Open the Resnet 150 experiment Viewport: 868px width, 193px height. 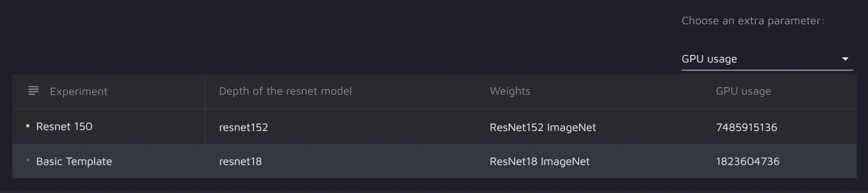pyautogui.click(x=64, y=126)
